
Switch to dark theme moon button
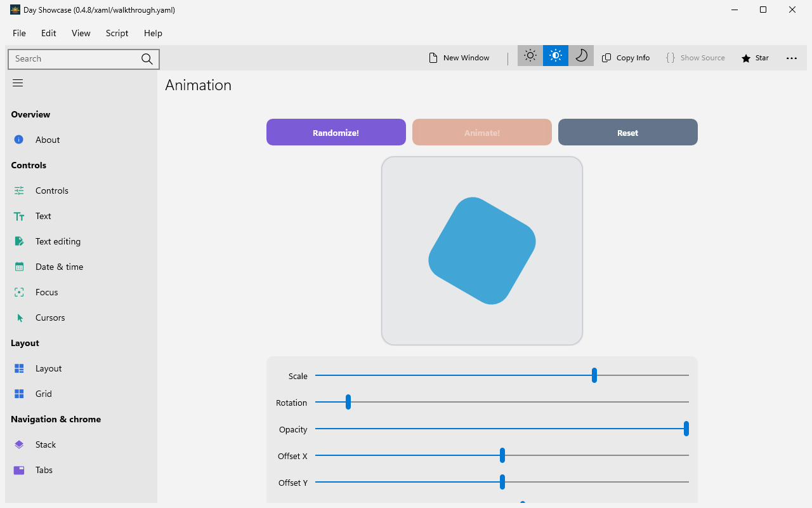tap(581, 56)
